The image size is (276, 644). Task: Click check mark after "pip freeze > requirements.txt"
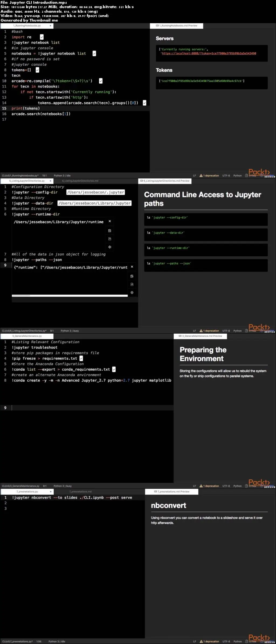(81, 358)
